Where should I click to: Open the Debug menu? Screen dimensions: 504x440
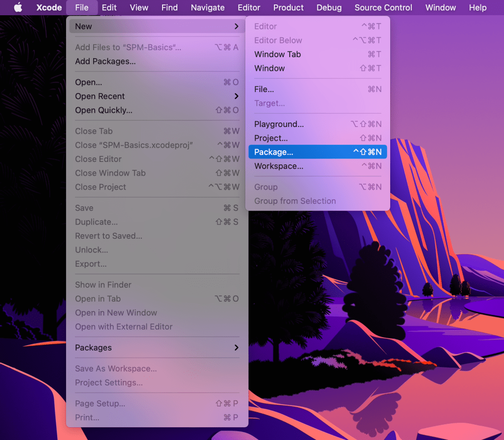click(329, 7)
